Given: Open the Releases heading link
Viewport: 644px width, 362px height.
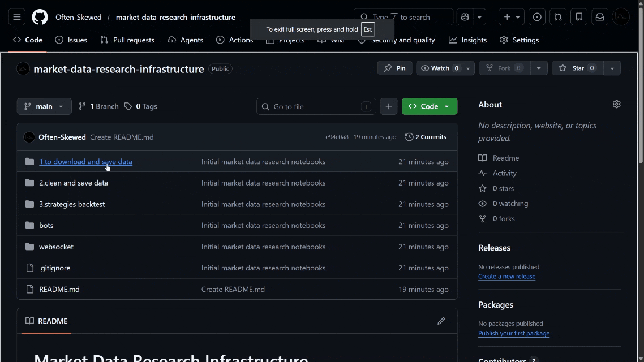Looking at the screenshot, I should (x=494, y=248).
